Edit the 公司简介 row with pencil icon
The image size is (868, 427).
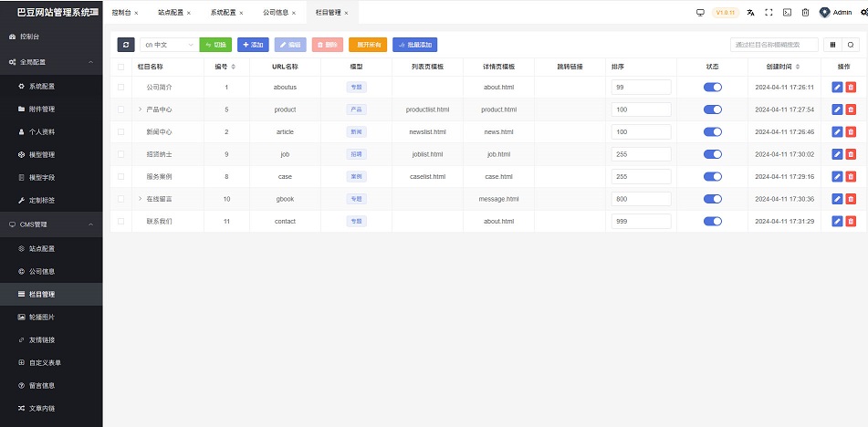tap(837, 87)
